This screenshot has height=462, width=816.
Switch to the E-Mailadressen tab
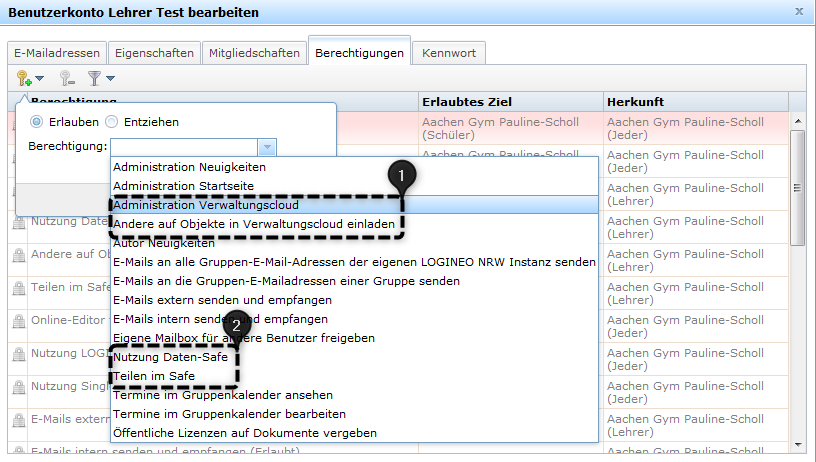[x=57, y=53]
